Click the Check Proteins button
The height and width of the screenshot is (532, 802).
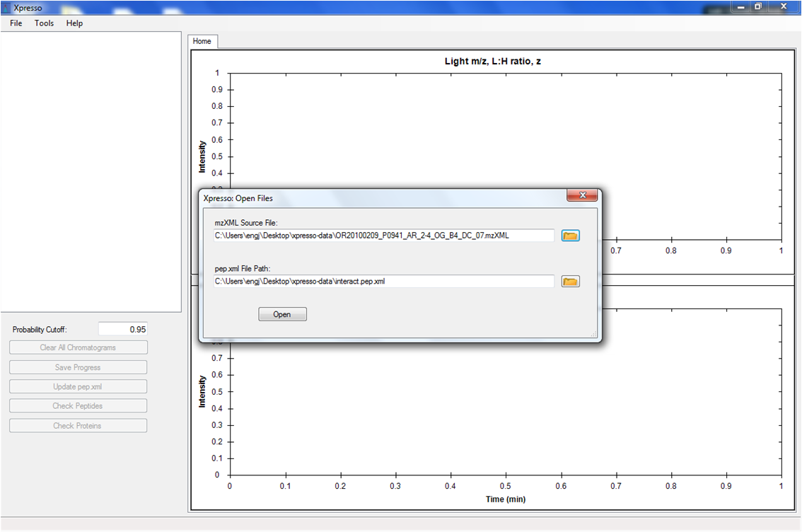78,426
